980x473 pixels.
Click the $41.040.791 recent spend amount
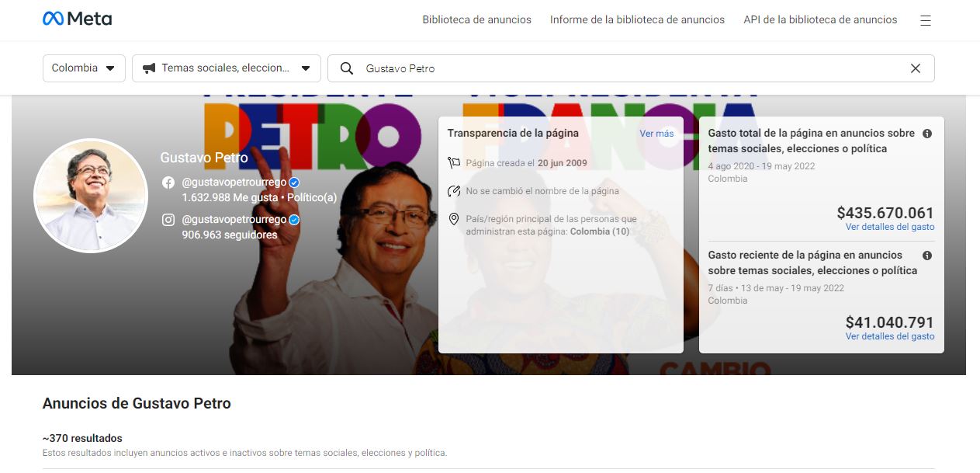point(890,322)
